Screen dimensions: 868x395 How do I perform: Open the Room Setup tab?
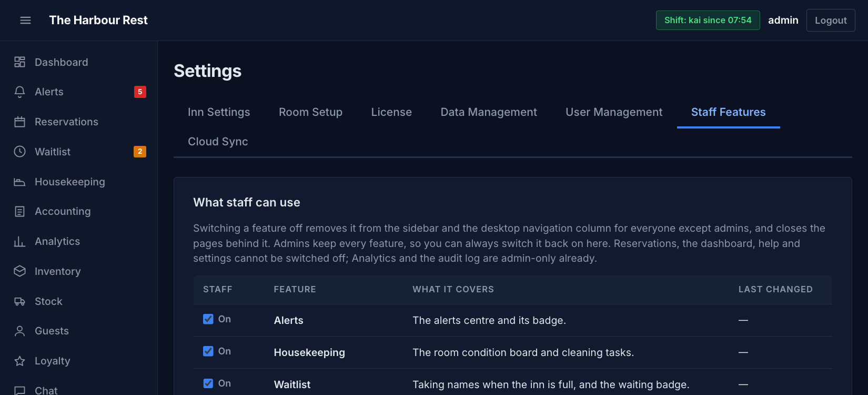[310, 112]
